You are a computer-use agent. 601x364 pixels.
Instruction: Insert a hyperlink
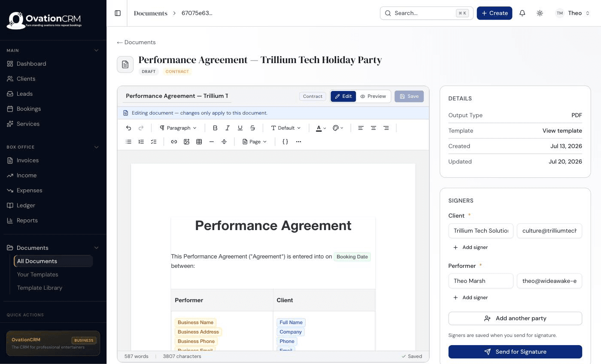click(x=174, y=142)
